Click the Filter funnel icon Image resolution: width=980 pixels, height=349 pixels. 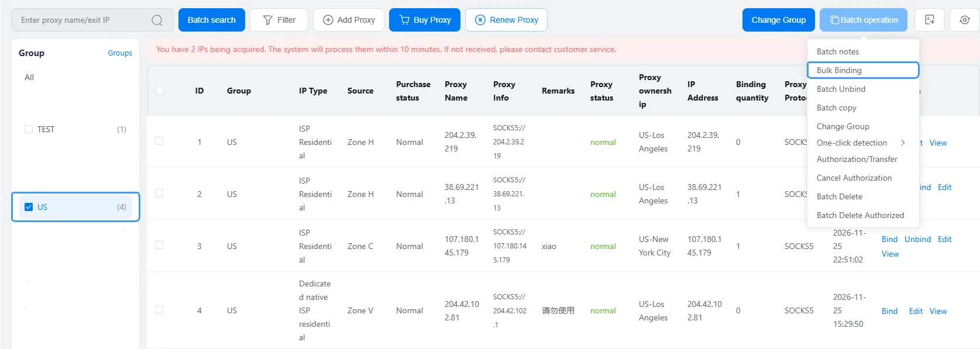pyautogui.click(x=268, y=20)
